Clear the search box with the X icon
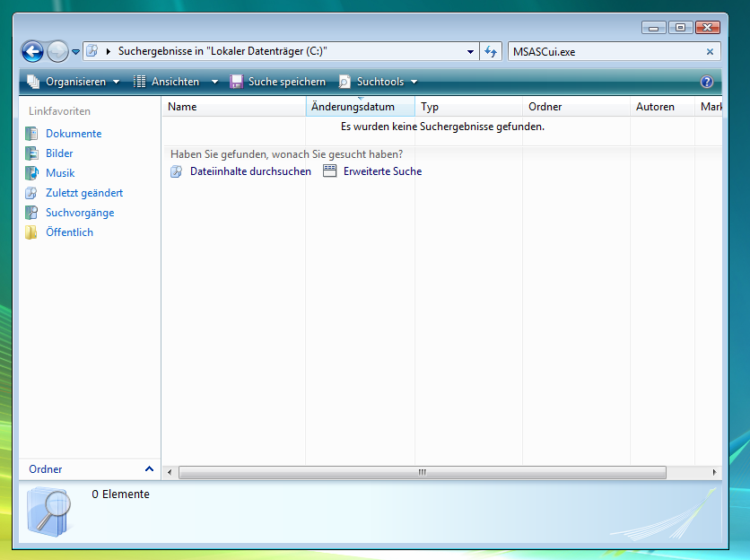750x560 pixels. (711, 52)
